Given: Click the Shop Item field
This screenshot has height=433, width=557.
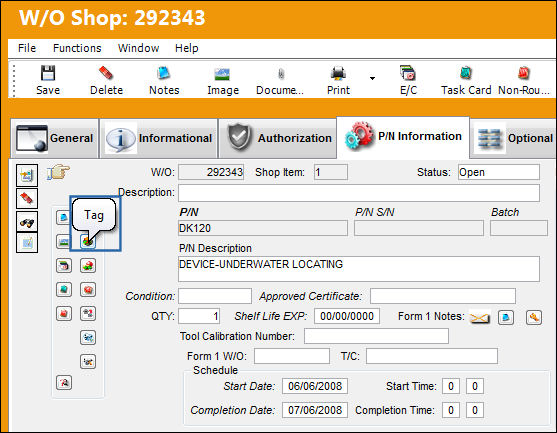Looking at the screenshot, I should (331, 172).
